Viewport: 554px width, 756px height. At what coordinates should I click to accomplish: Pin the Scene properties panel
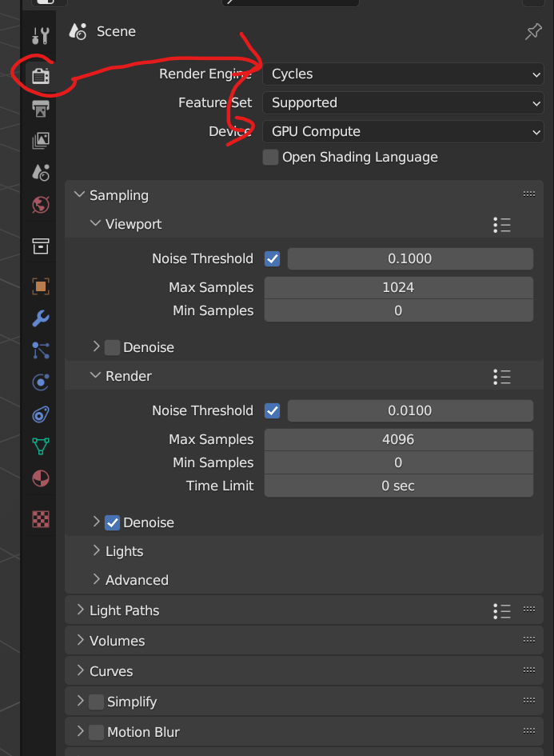(x=533, y=32)
